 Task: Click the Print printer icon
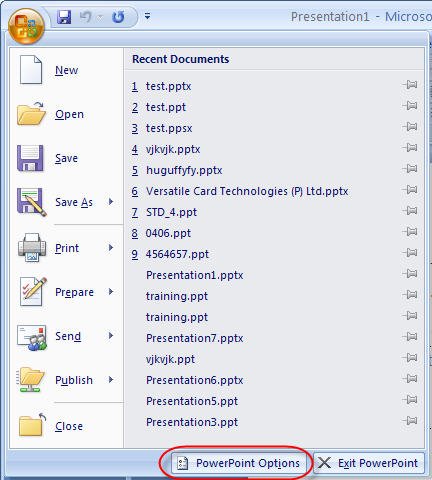32,247
